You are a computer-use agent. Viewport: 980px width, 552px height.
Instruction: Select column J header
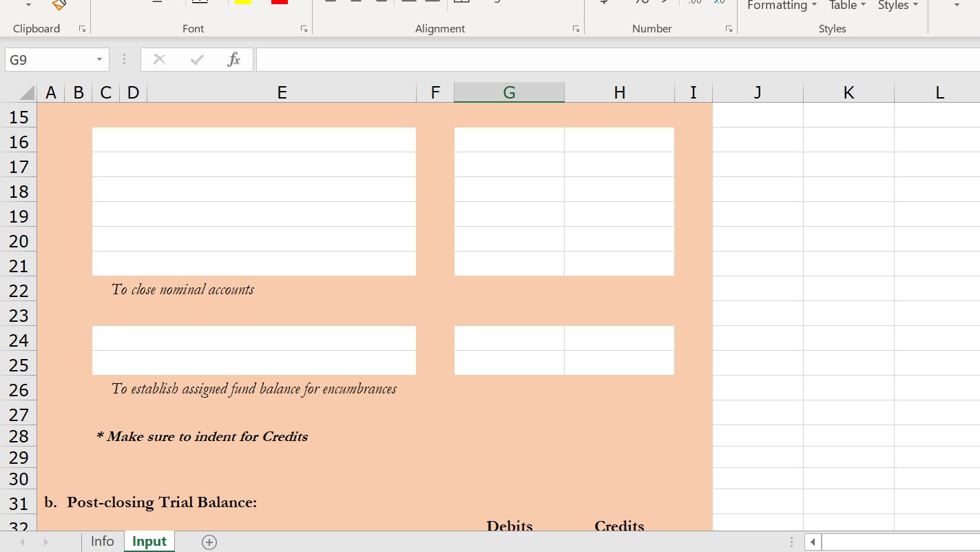(758, 93)
